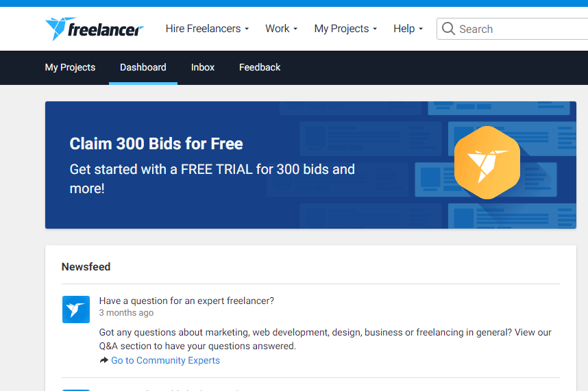
Task: Click the blue Freelancer avatar in Newsfeed
Action: click(x=76, y=310)
